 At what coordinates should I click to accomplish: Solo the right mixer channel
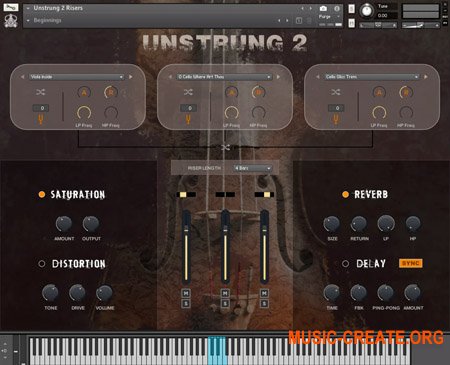tap(264, 303)
